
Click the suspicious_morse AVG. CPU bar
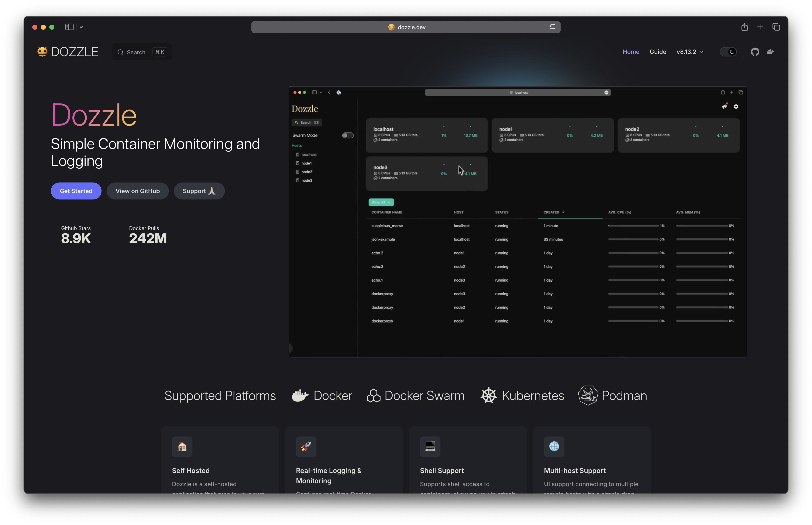point(633,226)
